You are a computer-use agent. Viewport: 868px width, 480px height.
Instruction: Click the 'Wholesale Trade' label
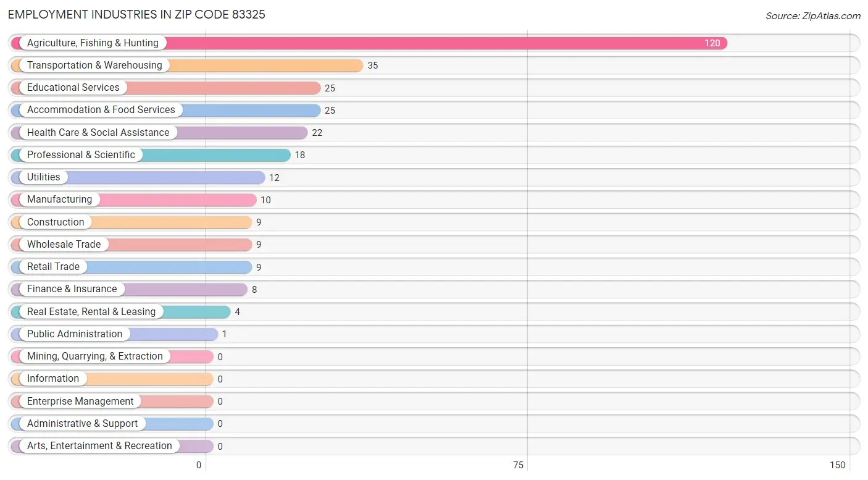point(64,244)
